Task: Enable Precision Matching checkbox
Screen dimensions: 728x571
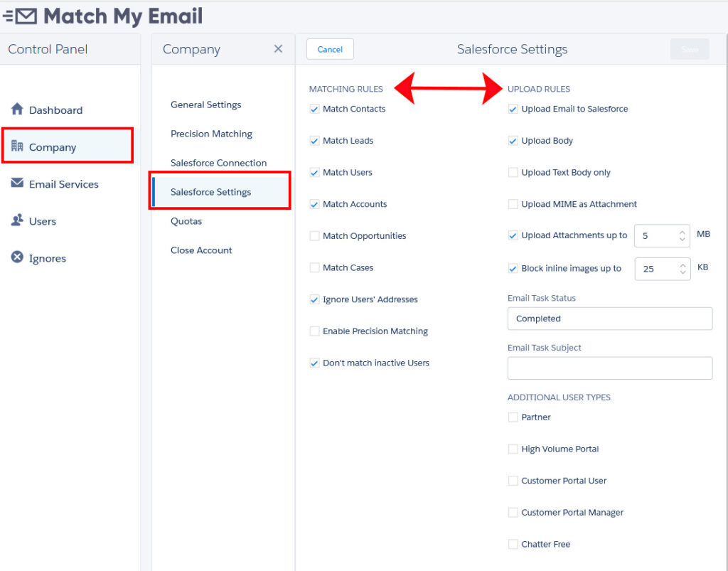Action: [x=314, y=331]
